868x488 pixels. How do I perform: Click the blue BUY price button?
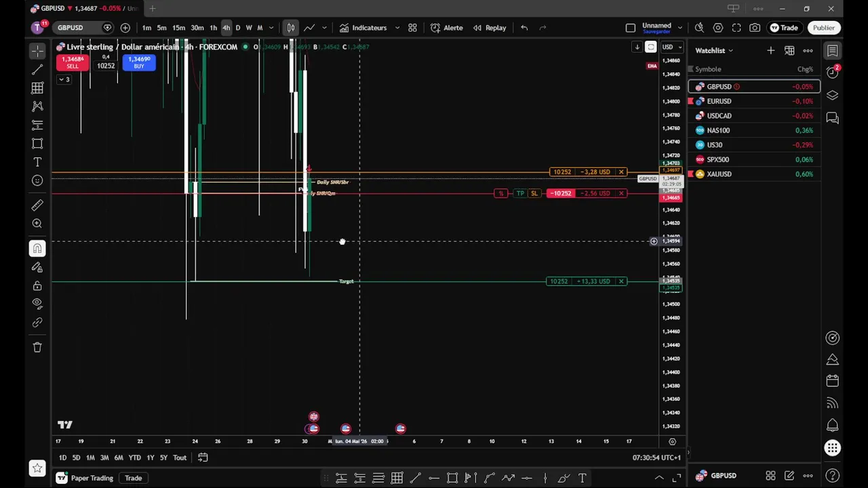[139, 62]
